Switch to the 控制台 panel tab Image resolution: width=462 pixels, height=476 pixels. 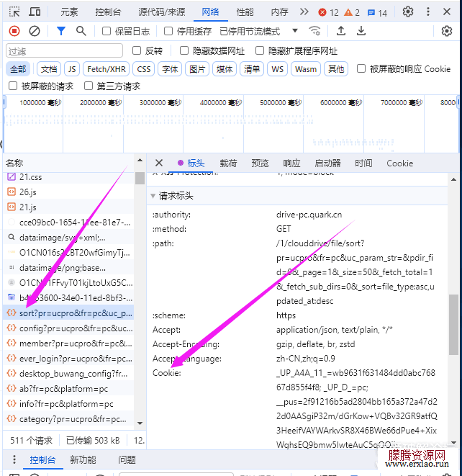108,12
